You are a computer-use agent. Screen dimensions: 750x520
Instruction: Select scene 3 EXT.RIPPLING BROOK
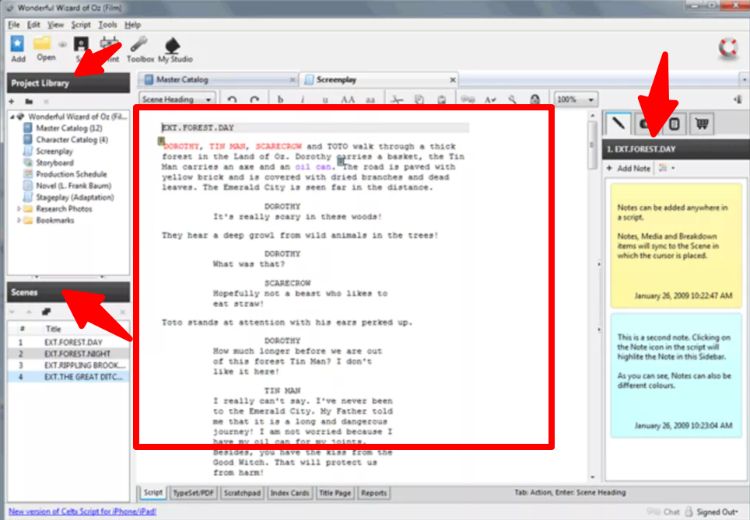pos(68,365)
